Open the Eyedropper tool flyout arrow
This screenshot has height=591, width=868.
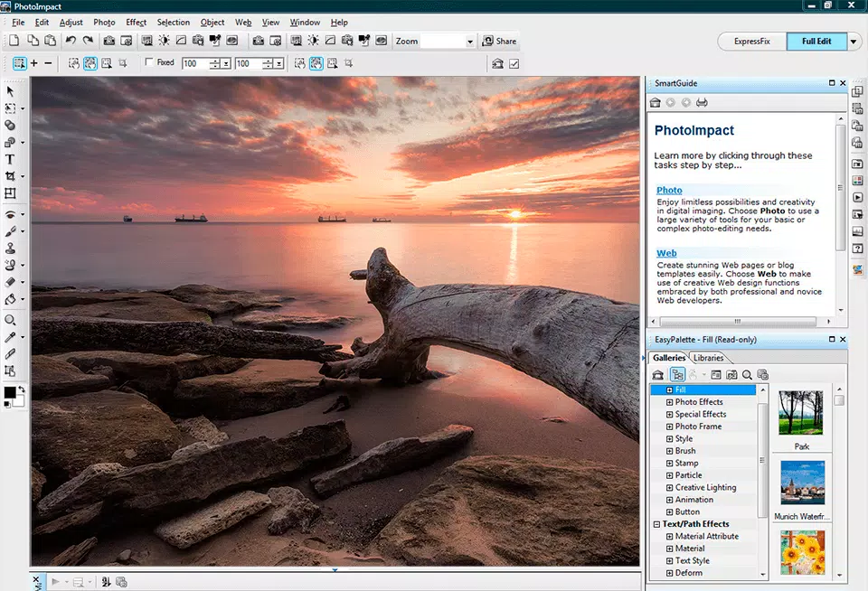coord(22,338)
